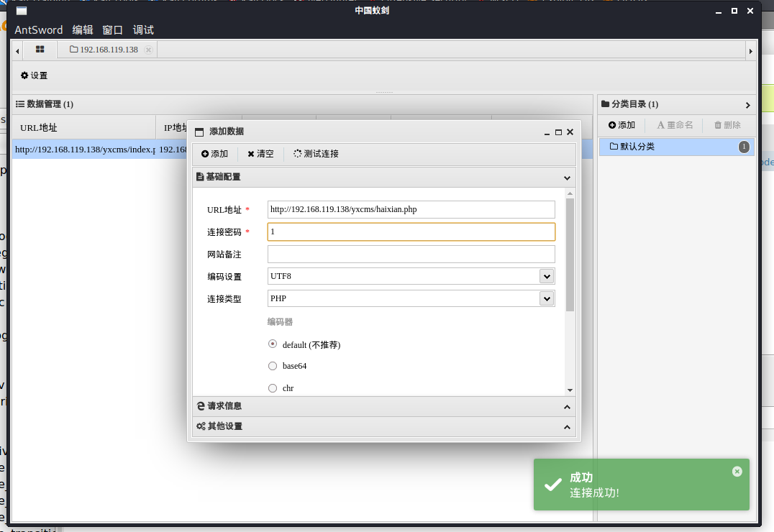Click the 网站备注 notes field
774x532 pixels.
click(x=411, y=254)
